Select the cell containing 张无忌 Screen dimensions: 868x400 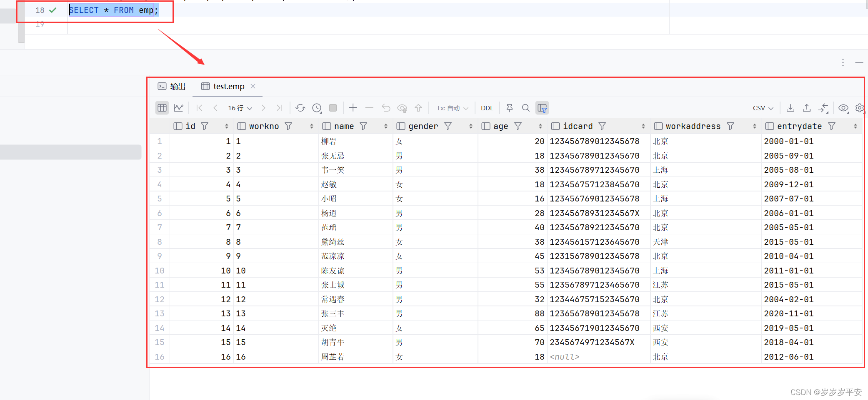pyautogui.click(x=355, y=156)
